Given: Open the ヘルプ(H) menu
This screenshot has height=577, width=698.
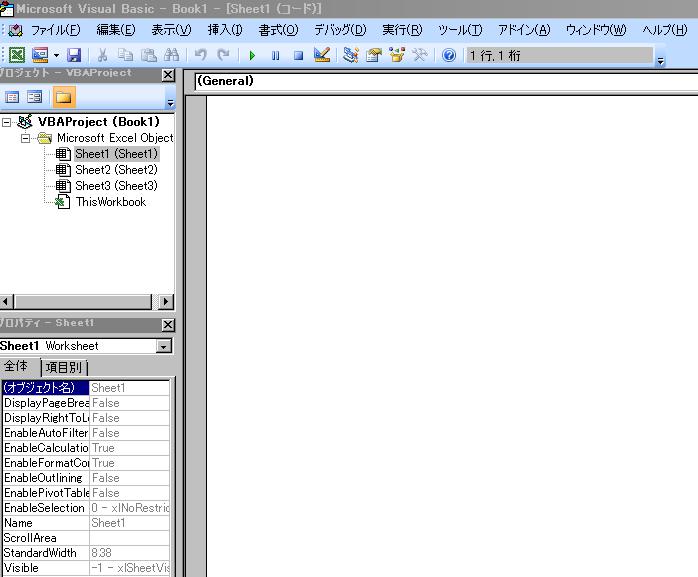Looking at the screenshot, I should click(665, 30).
